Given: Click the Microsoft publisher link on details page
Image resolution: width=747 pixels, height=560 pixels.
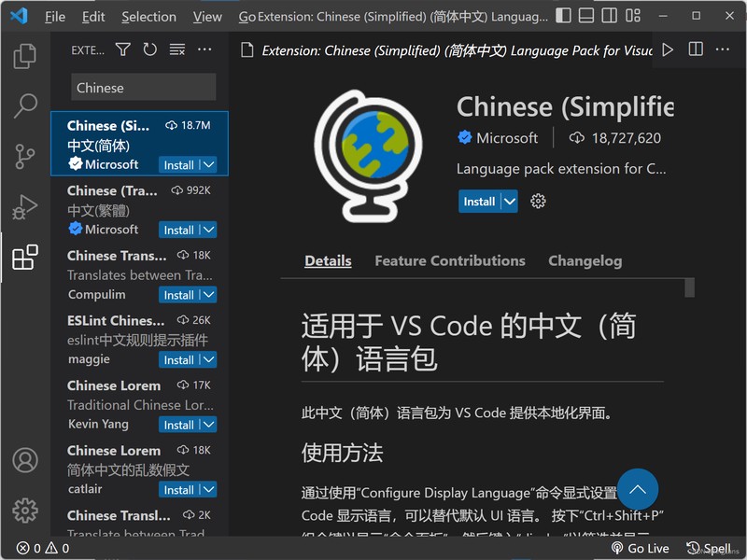Looking at the screenshot, I should coord(506,138).
